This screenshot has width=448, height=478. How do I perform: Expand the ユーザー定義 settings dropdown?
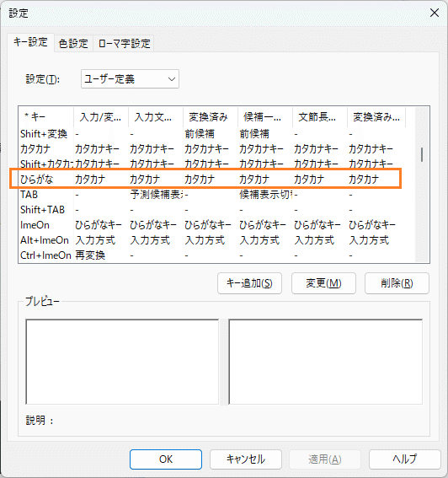pos(130,79)
